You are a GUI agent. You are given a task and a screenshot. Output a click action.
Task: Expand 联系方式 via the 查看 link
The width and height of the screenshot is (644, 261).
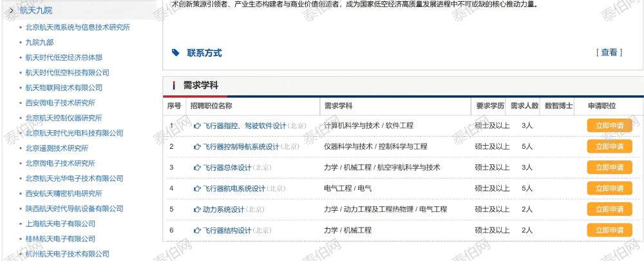click(609, 53)
